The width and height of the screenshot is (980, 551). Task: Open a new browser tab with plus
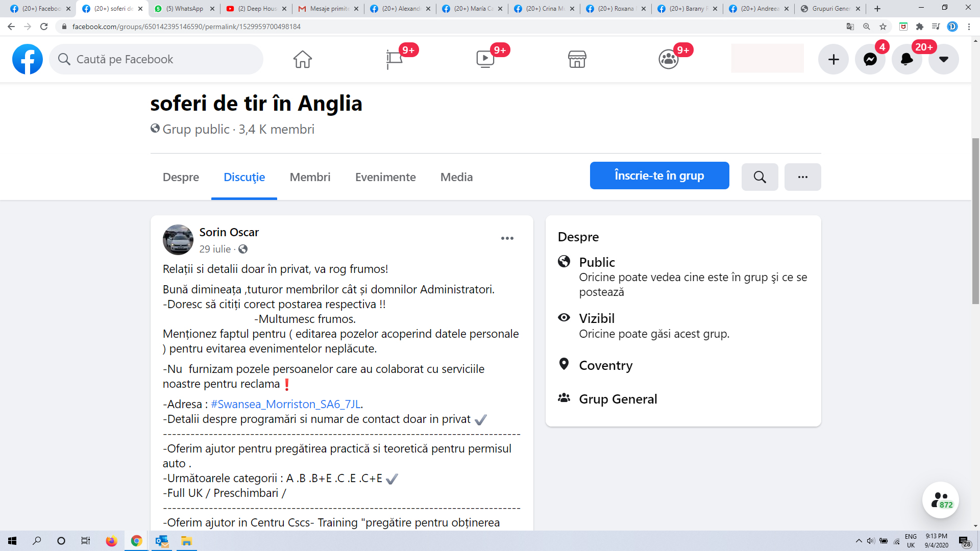tap(877, 9)
